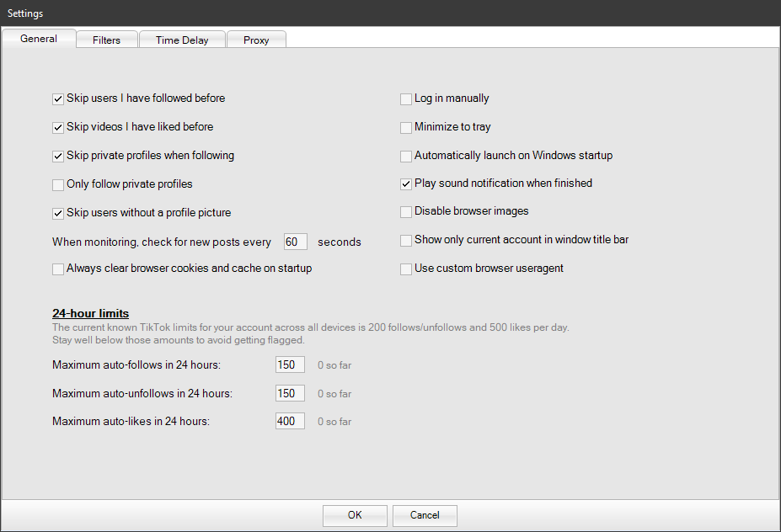The width and height of the screenshot is (781, 532).
Task: Enable Only follow private profiles
Action: click(x=58, y=184)
